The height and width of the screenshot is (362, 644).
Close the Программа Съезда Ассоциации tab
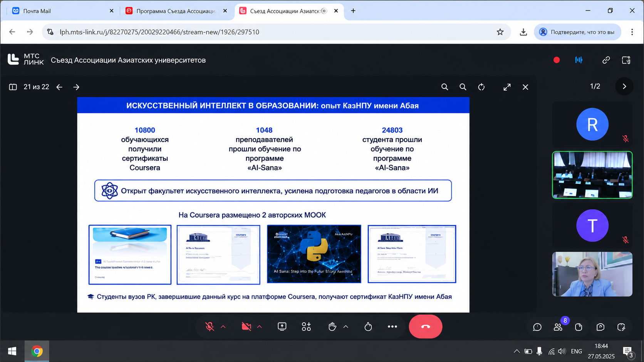[225, 11]
